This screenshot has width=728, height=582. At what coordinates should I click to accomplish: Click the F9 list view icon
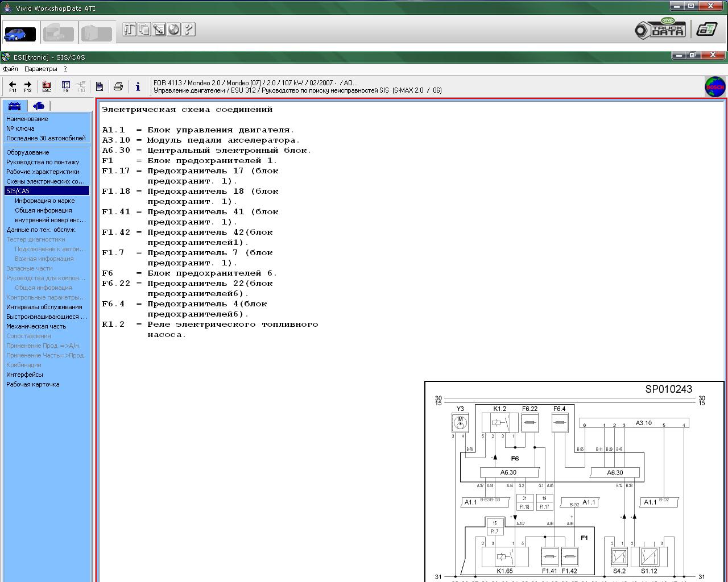pyautogui.click(x=65, y=86)
